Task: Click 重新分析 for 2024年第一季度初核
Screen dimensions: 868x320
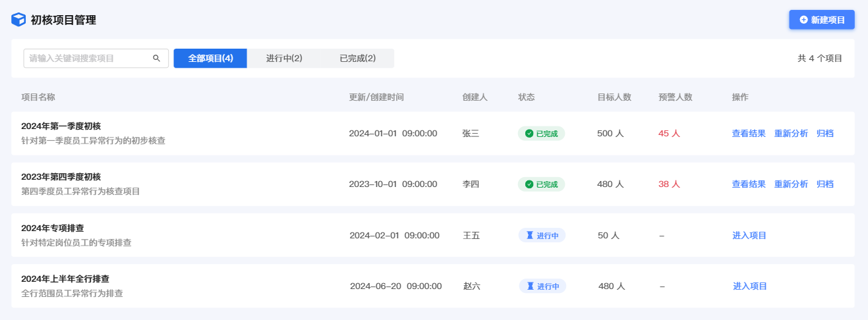Action: point(791,134)
